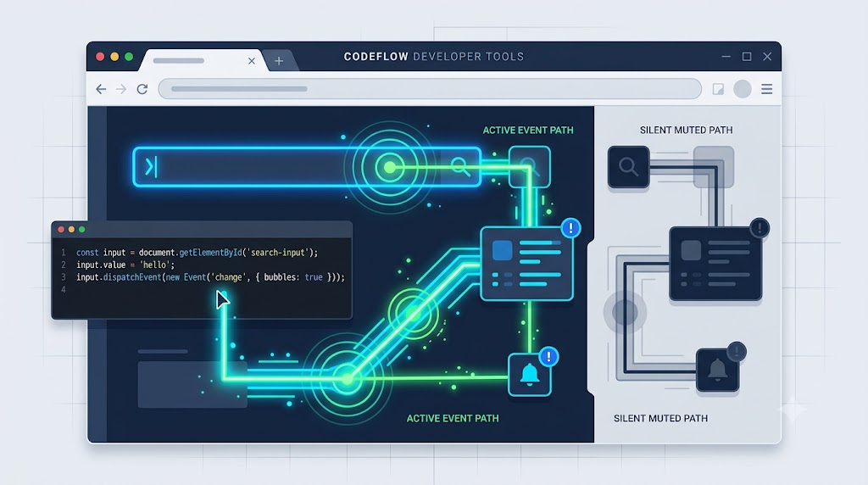Click the blue alert badge on card node

click(x=570, y=227)
